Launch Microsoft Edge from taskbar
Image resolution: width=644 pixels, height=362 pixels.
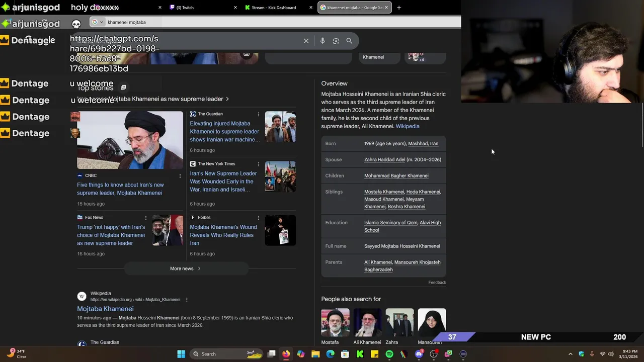click(x=330, y=354)
